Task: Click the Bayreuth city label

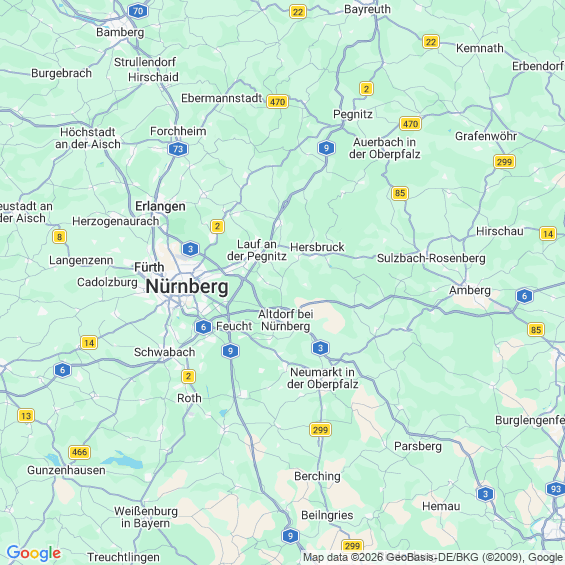Action: 367,9
